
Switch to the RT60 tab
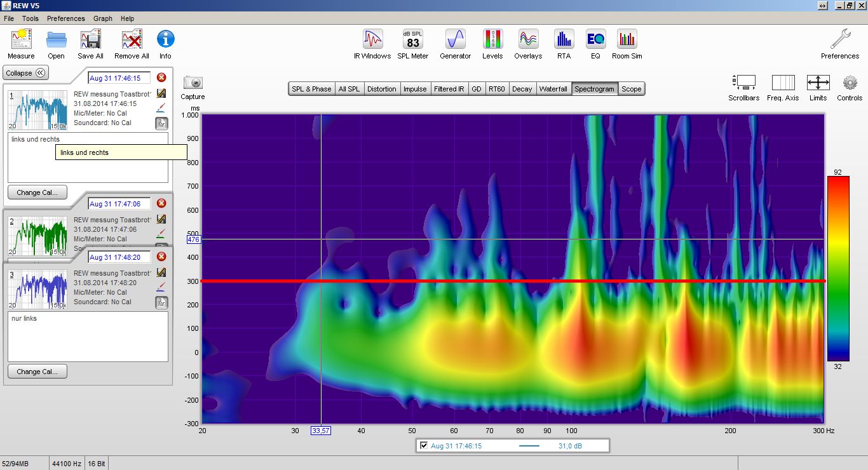click(496, 89)
